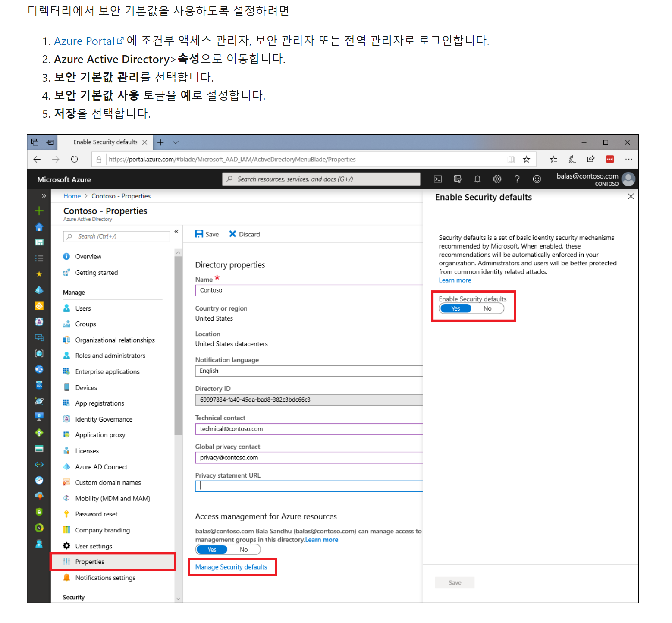
Task: Open the balas@contoso.com account menu
Action: (x=595, y=179)
